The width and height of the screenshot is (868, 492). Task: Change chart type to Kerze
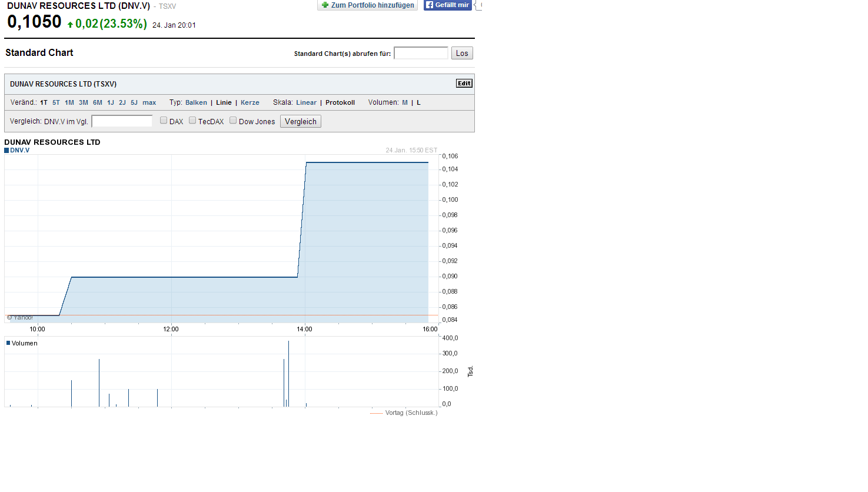250,102
